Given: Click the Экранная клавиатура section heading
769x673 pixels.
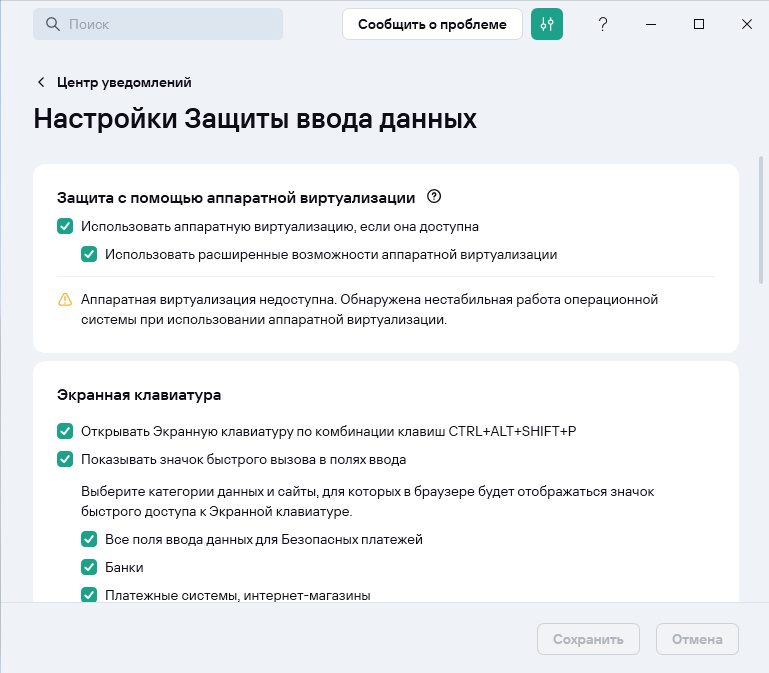Looking at the screenshot, I should click(139, 395).
